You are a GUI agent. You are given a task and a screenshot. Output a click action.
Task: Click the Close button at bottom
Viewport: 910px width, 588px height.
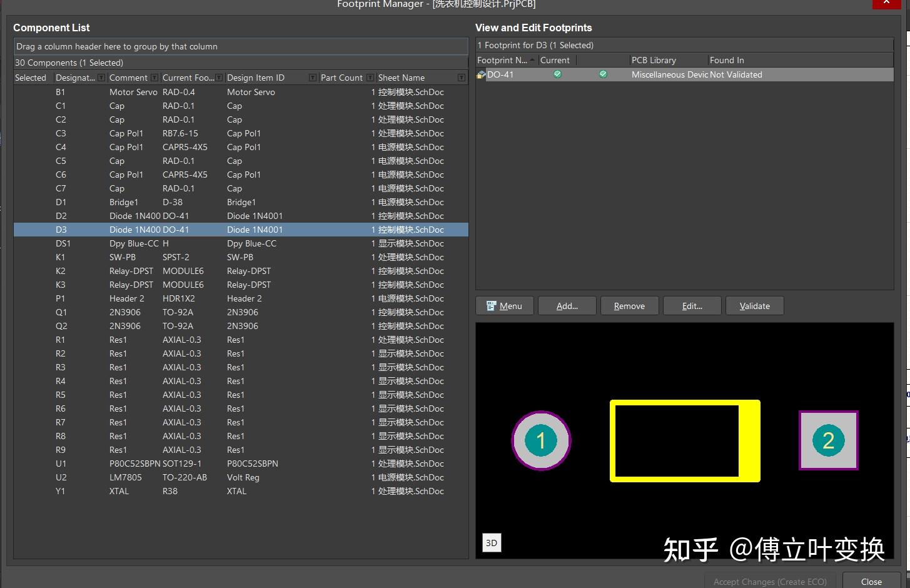(x=871, y=581)
